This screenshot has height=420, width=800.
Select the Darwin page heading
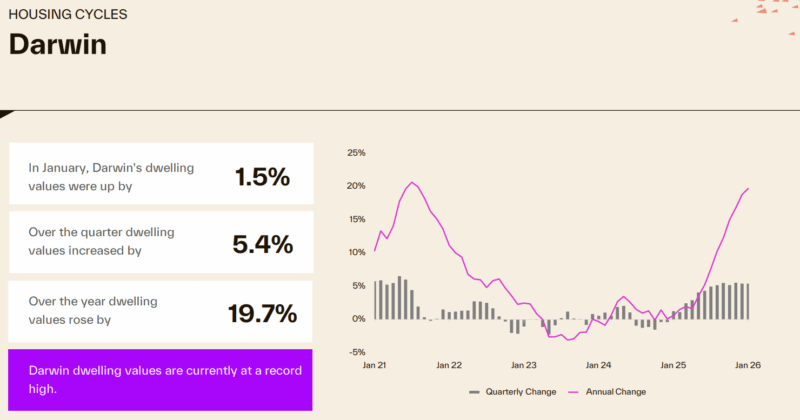58,45
